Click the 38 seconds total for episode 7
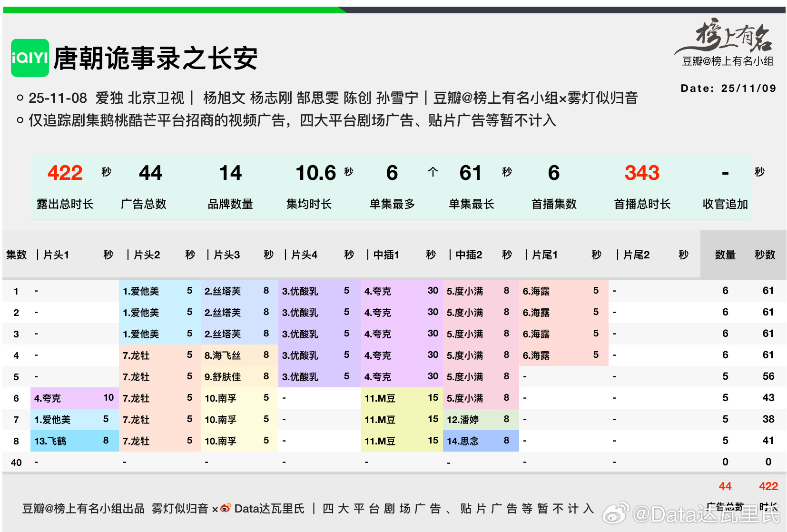Image resolution: width=787 pixels, height=532 pixels. [x=768, y=419]
